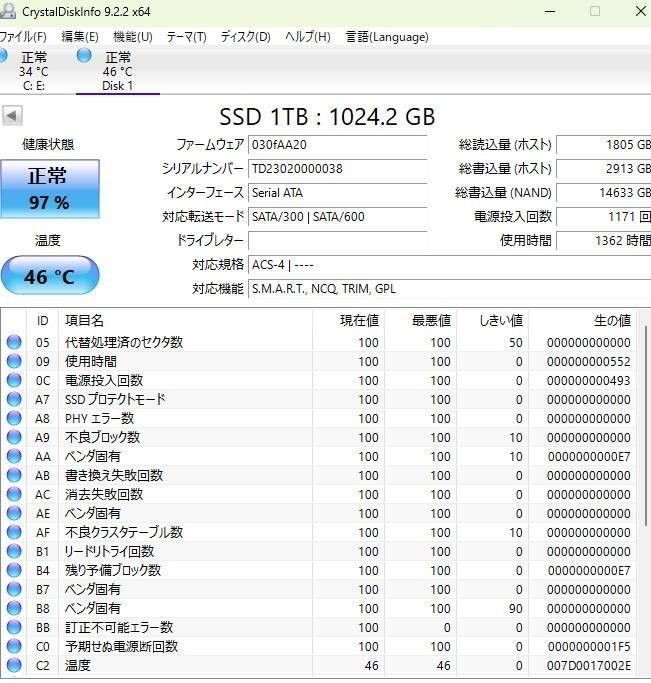Click status icon for A8 PHY エラー数
The width and height of the screenshot is (651, 683).
14,418
